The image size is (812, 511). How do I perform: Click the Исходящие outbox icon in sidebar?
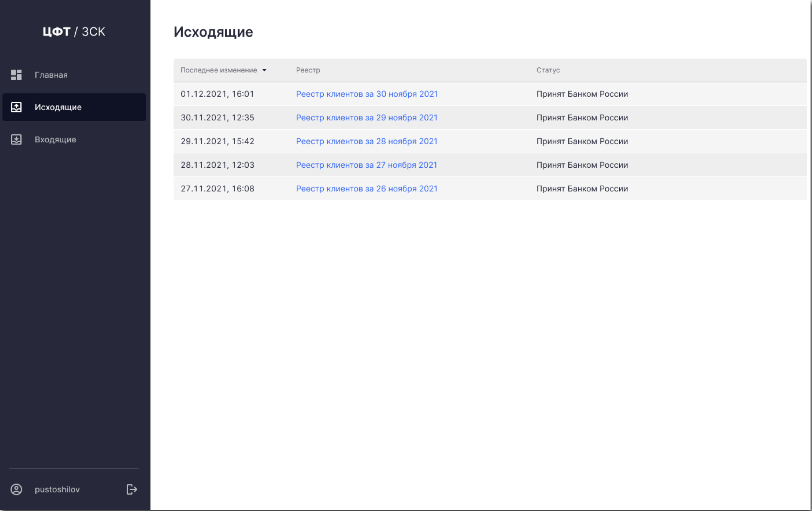(x=16, y=107)
